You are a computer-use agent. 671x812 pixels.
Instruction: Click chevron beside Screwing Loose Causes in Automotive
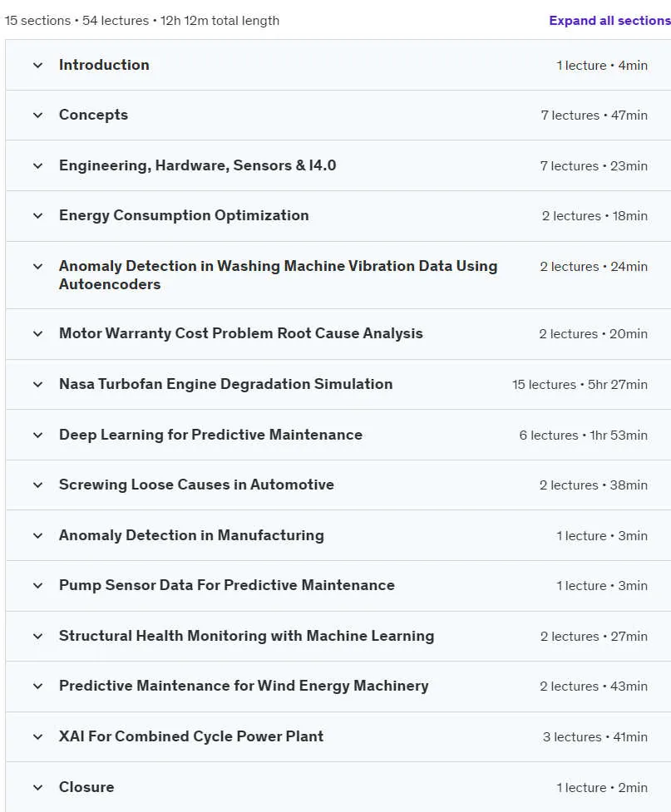pyautogui.click(x=37, y=485)
